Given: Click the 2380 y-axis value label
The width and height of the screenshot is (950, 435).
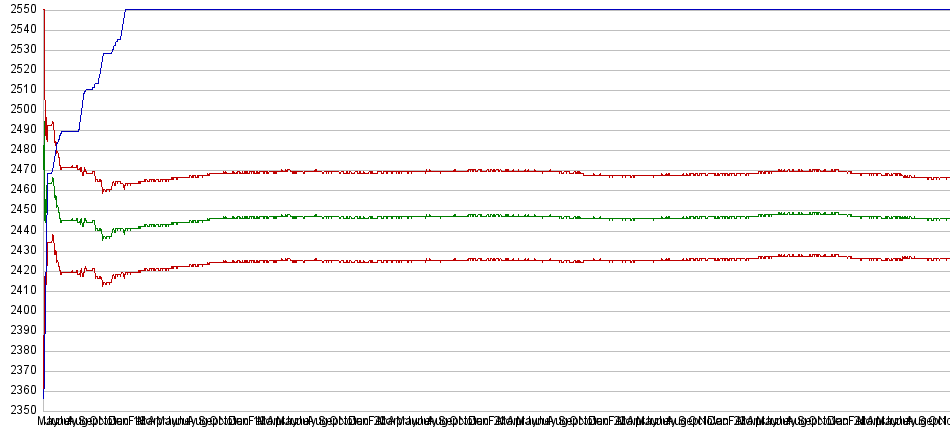Looking at the screenshot, I should (x=21, y=350).
